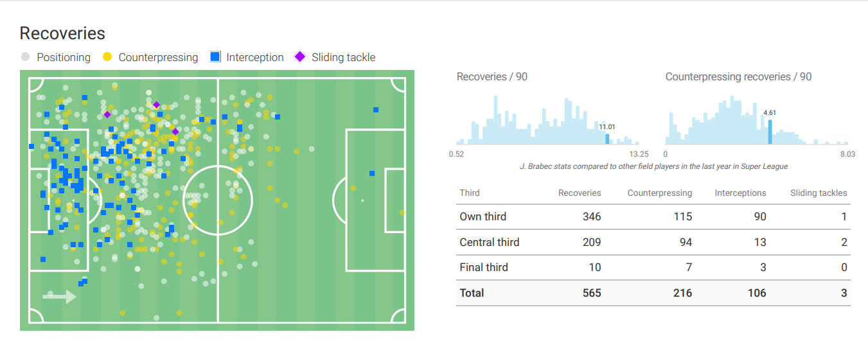The width and height of the screenshot is (868, 350).
Task: Sort table by the Recoveries column header
Action: (x=580, y=193)
